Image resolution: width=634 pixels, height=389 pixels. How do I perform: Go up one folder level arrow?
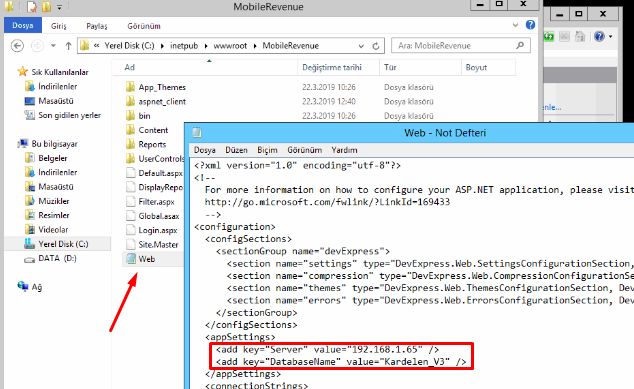[68, 46]
